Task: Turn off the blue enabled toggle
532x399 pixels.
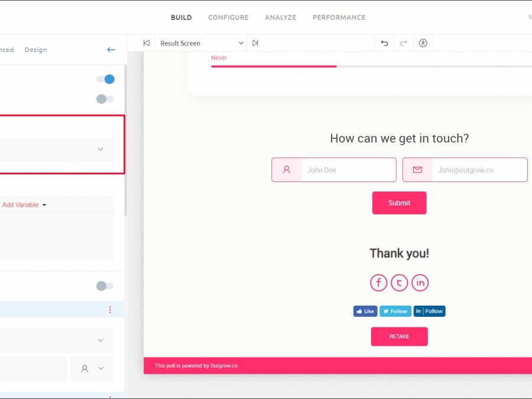Action: pyautogui.click(x=105, y=79)
